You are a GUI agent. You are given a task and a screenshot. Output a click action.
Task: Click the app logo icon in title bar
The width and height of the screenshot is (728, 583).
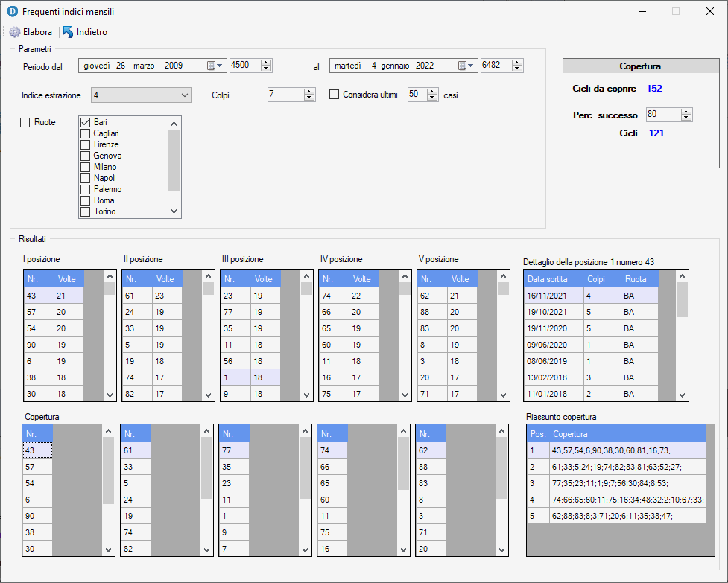coord(13,12)
